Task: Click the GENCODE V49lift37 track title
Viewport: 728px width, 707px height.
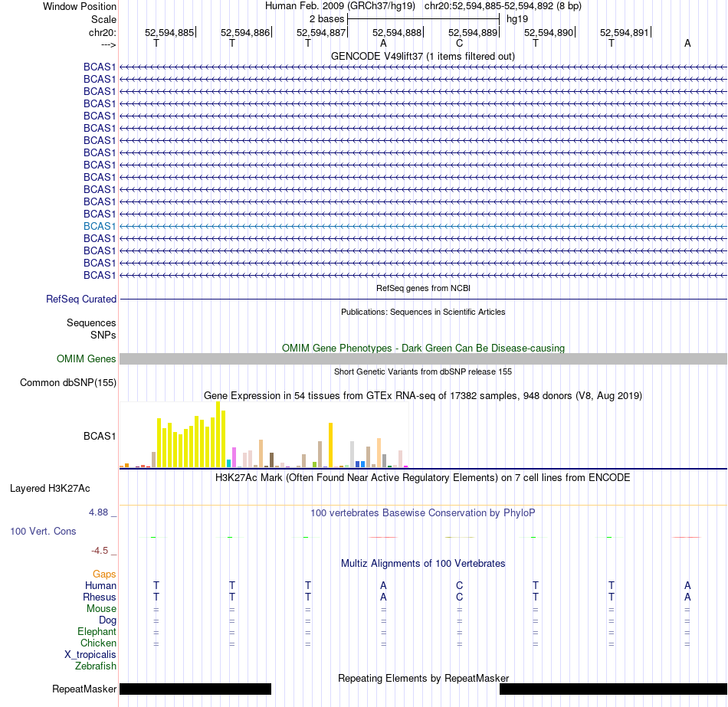Action: click(x=423, y=56)
